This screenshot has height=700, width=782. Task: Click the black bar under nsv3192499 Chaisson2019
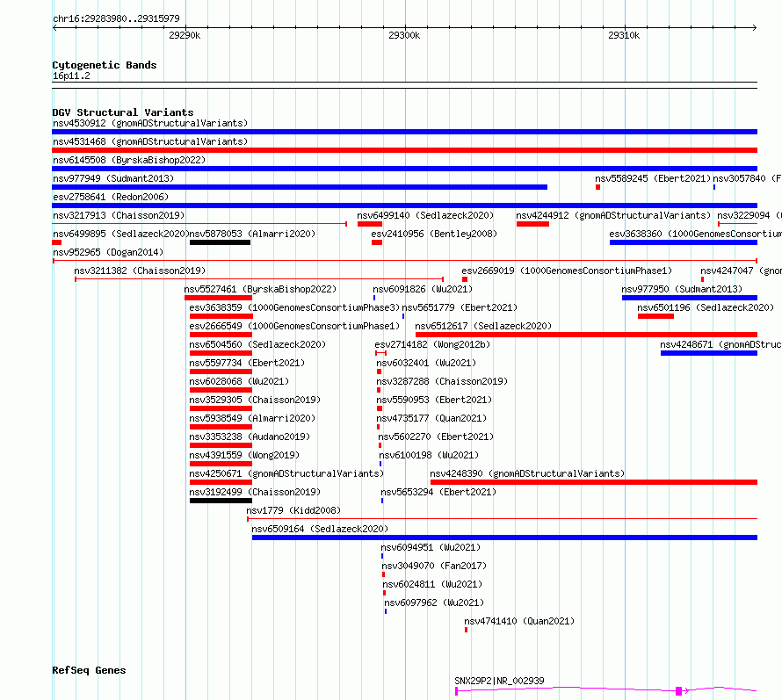[x=221, y=501]
